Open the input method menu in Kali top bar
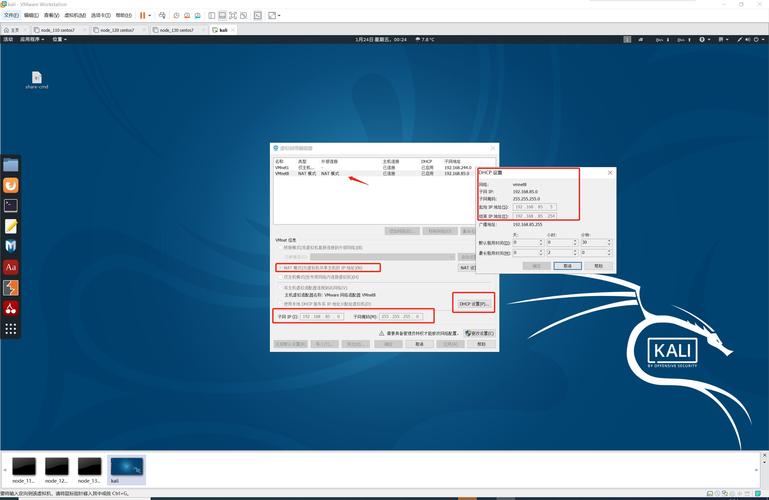The image size is (769, 500). [x=723, y=39]
